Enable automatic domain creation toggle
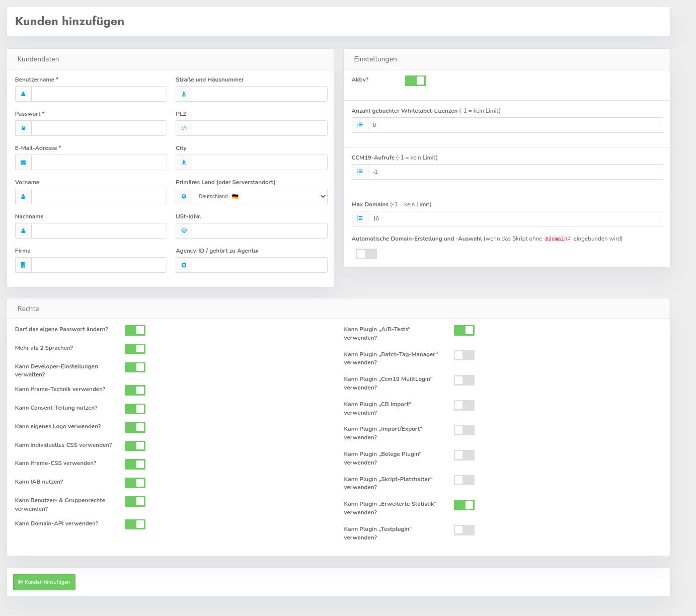Image resolution: width=696 pixels, height=616 pixels. coord(366,254)
